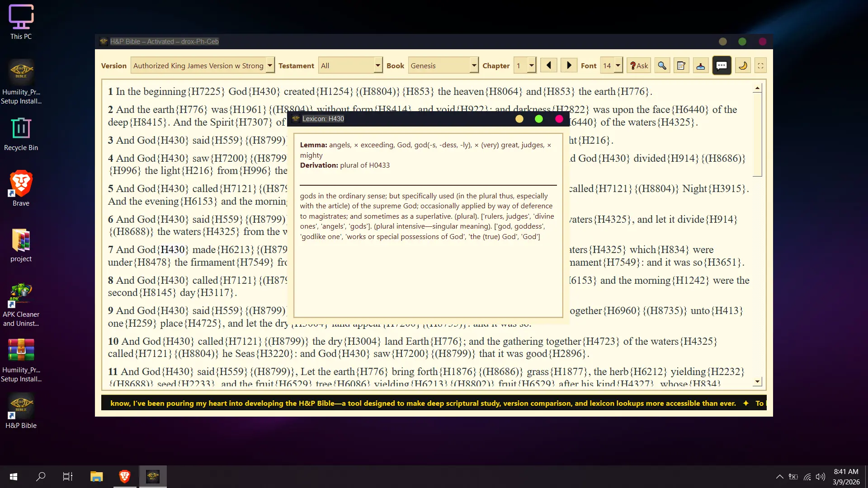Screen dimensions: 868x488
Task: Click the H&P Bible taskbar button
Action: point(153,477)
